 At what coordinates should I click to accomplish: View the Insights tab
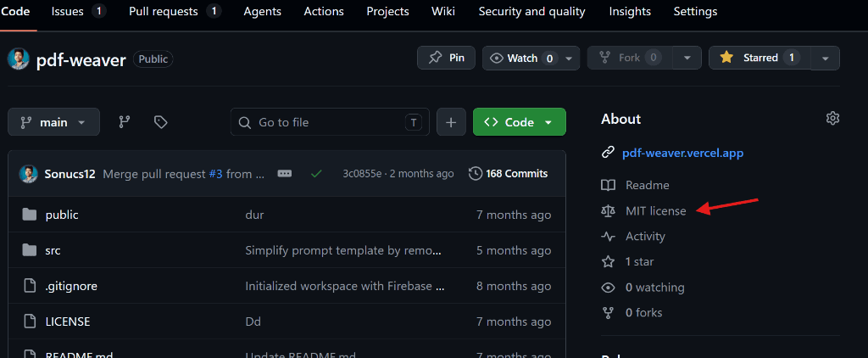pos(630,11)
